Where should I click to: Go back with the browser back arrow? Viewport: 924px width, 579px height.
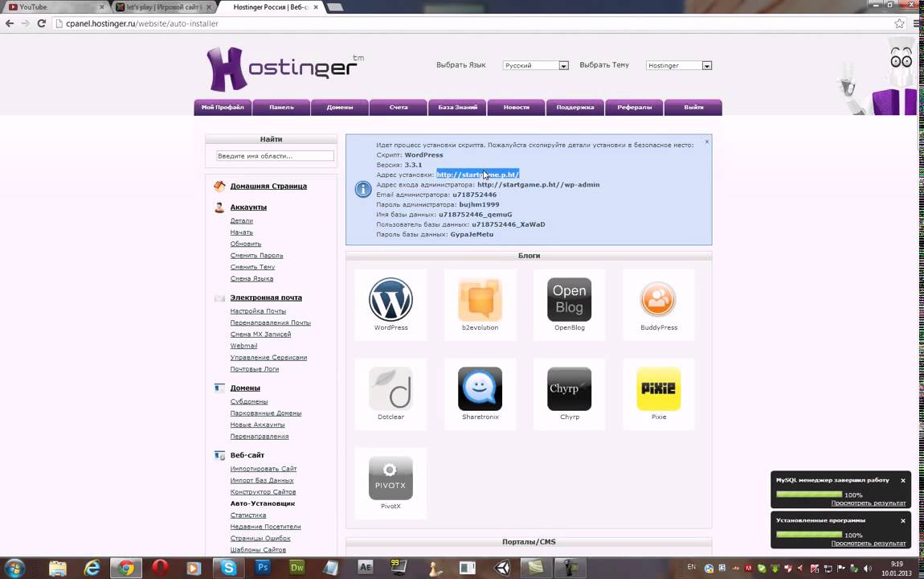tap(10, 23)
